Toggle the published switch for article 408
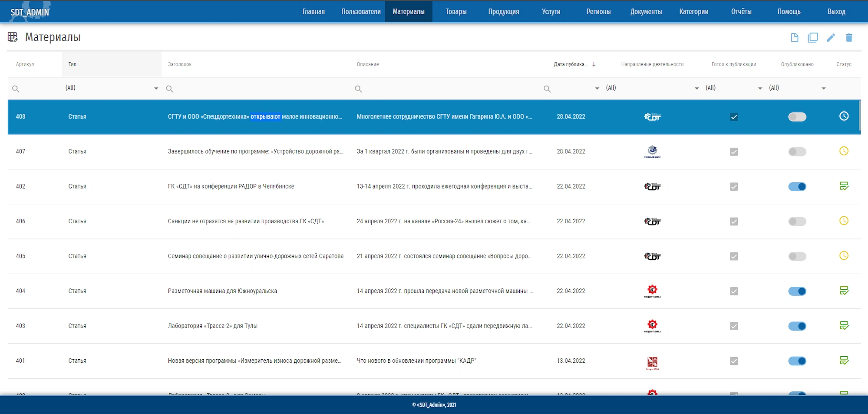The width and height of the screenshot is (868, 414). point(797,117)
